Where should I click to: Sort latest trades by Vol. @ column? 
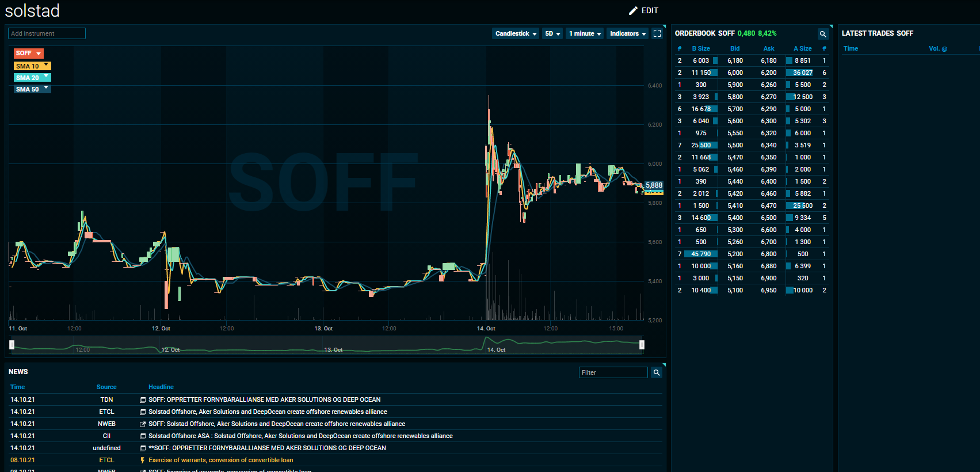point(938,48)
